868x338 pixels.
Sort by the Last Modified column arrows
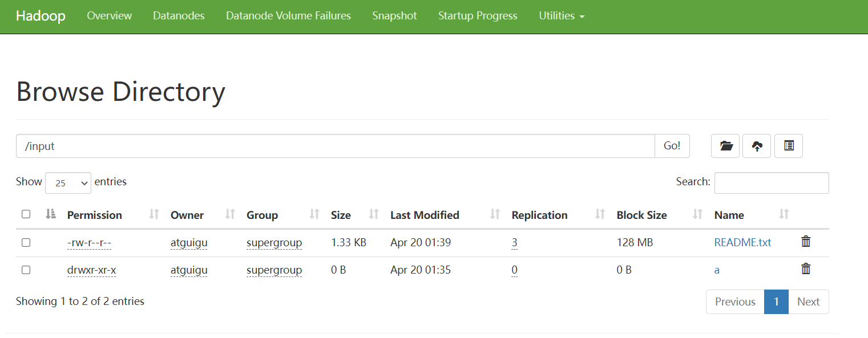[x=495, y=214]
